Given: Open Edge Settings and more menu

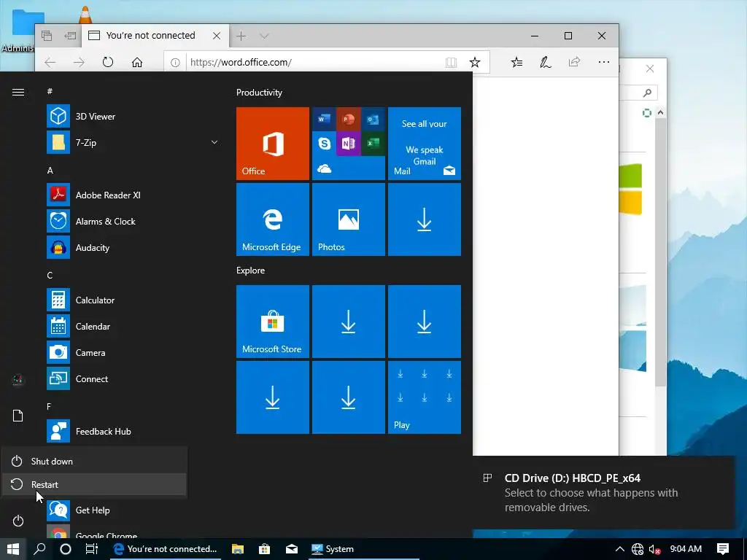Looking at the screenshot, I should coord(603,63).
